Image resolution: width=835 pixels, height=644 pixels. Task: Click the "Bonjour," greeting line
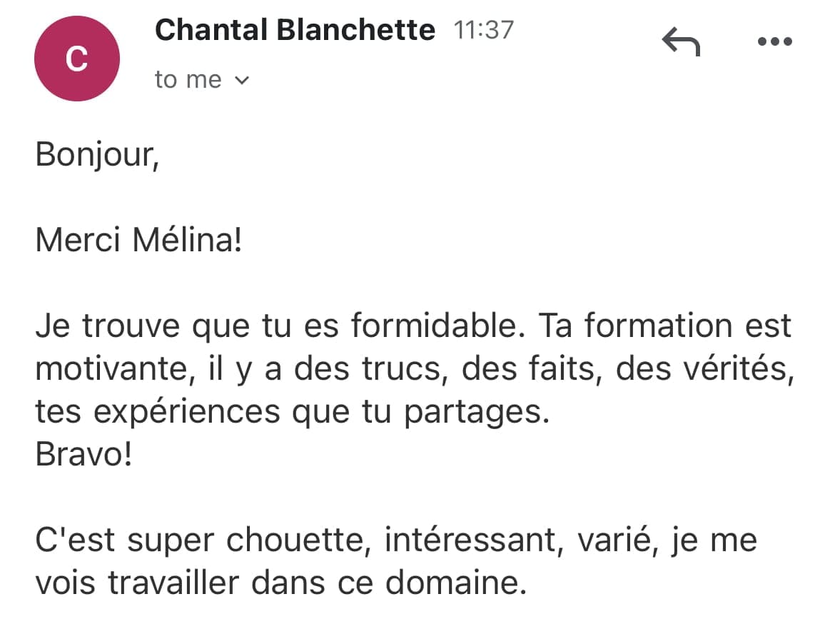pos(96,154)
